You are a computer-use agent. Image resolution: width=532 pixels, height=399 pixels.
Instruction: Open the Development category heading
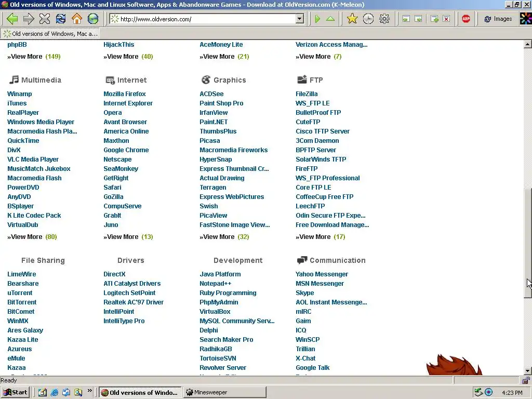[238, 260]
